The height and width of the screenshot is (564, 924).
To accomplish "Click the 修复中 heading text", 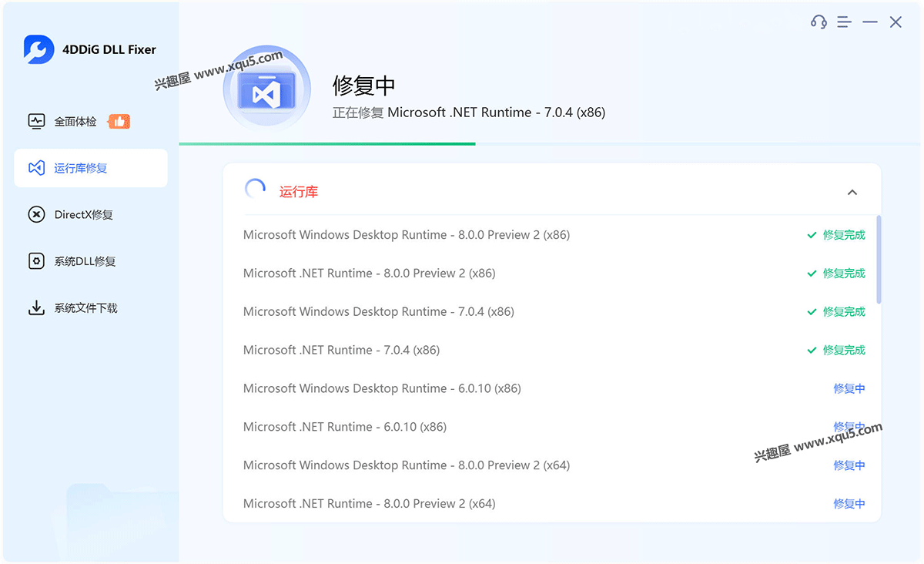I will click(x=364, y=84).
